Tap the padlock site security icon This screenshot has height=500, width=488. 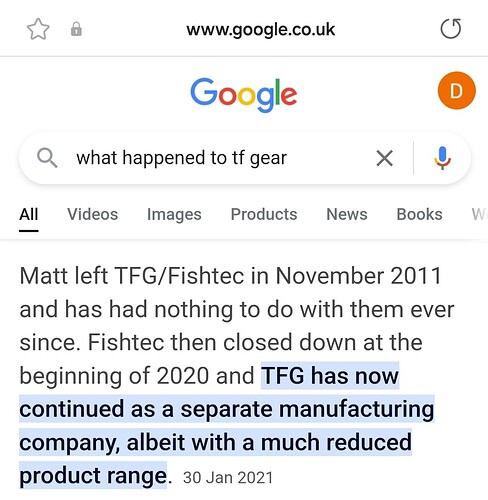coord(76,29)
